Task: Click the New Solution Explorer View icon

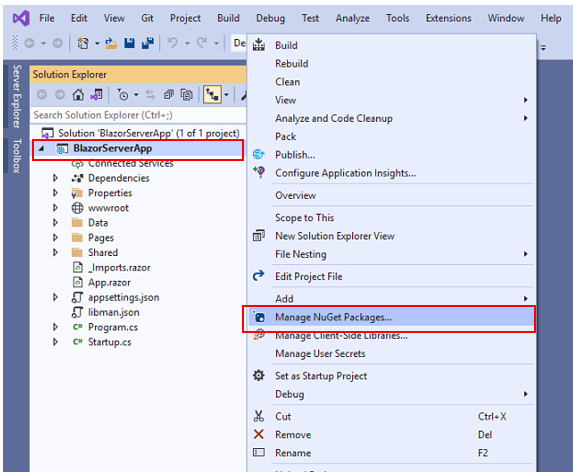Action: pyautogui.click(x=259, y=235)
